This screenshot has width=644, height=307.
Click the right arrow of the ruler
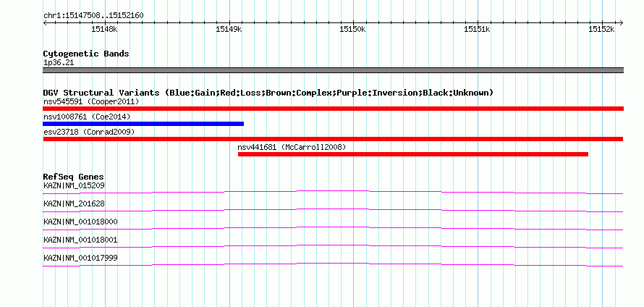click(x=622, y=23)
